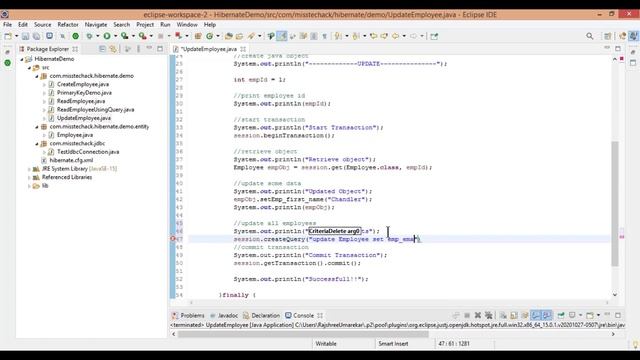Collapse com.misstechack.hibernate.demo.entity package
640x360 pixels.
(x=37, y=127)
